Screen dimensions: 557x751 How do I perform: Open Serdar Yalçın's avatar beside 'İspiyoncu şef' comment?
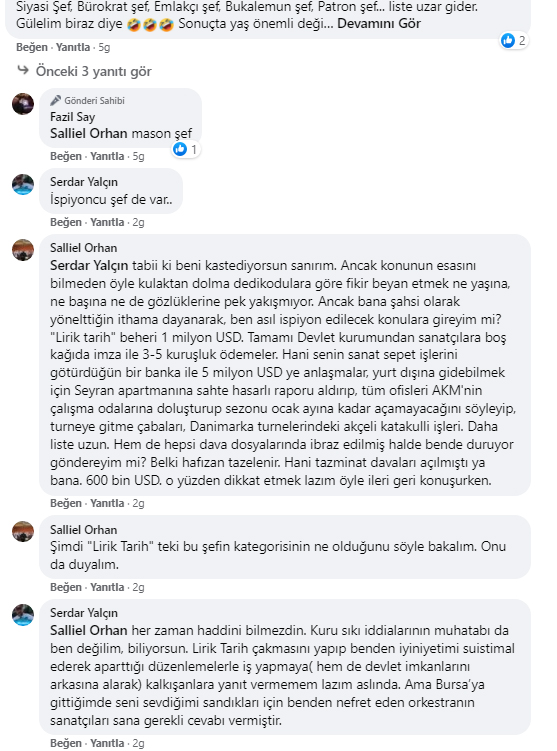click(x=23, y=184)
